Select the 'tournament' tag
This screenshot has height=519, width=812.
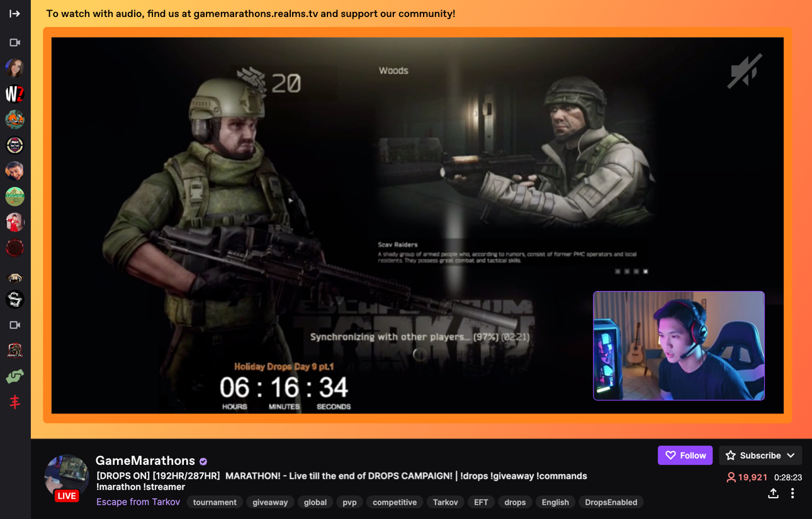tap(215, 502)
